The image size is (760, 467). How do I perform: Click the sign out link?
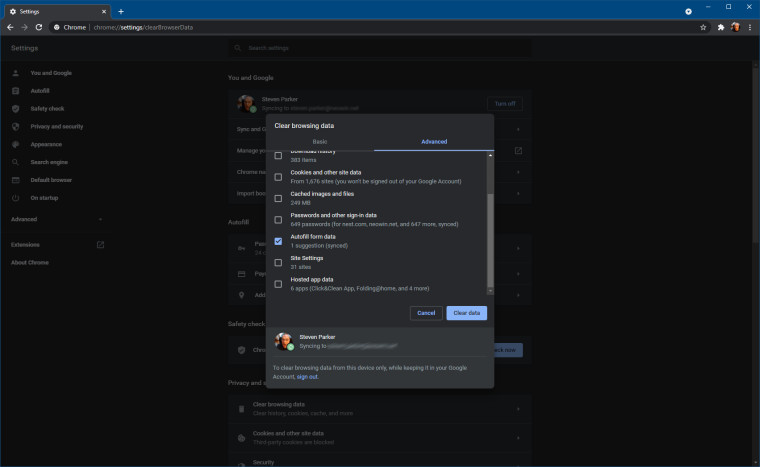[x=307, y=377]
